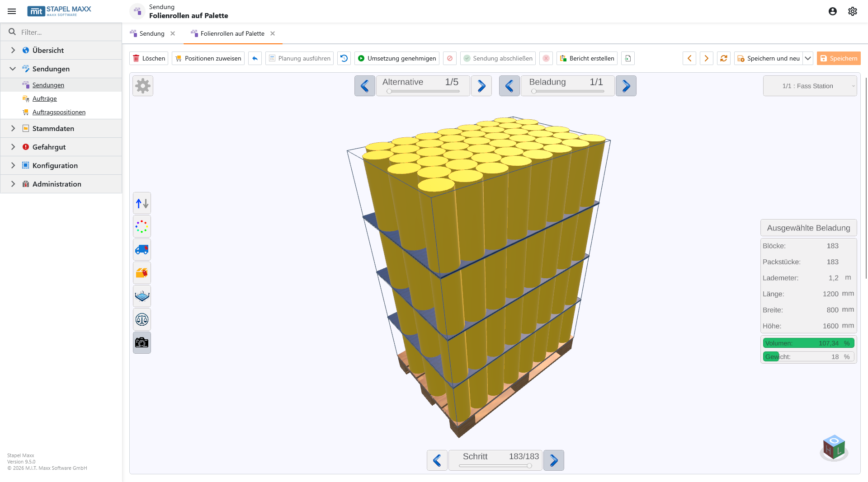The image size is (868, 482).
Task: Click the orange package tool icon
Action: (x=142, y=273)
